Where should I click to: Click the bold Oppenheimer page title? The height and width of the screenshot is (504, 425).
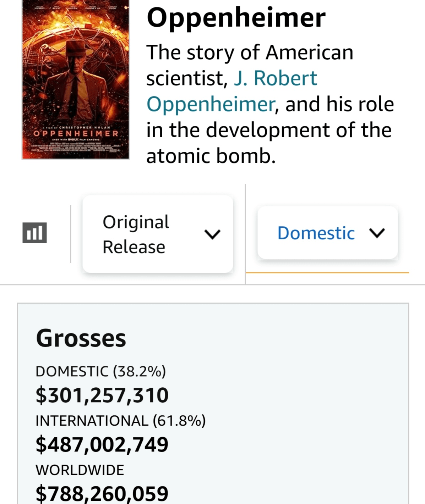(x=236, y=17)
